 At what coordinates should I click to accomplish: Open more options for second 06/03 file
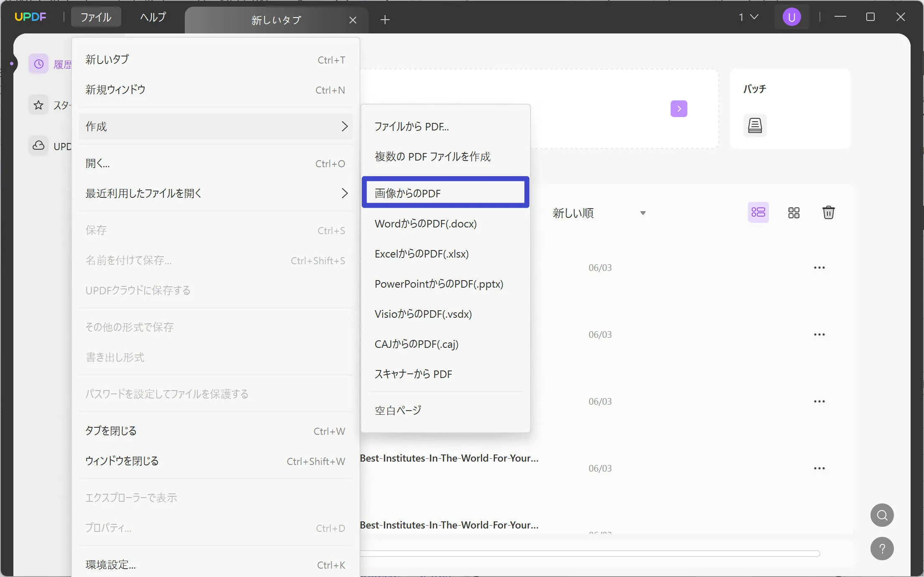click(819, 334)
